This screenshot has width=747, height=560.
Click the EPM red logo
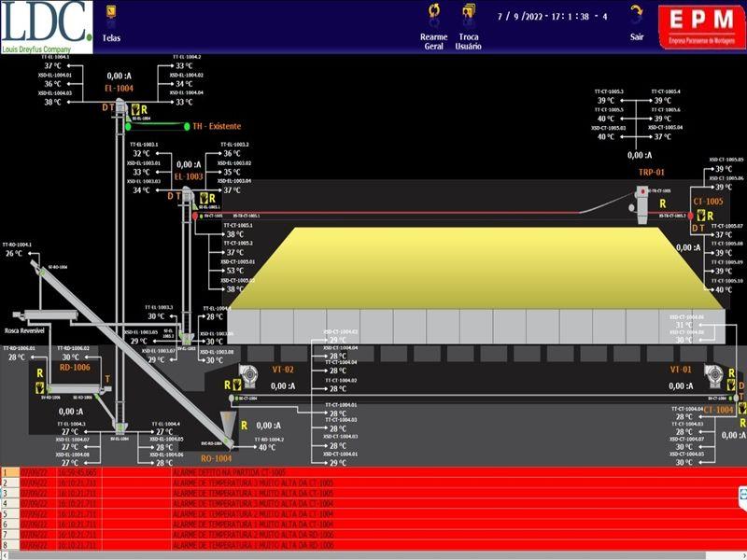coord(700,24)
